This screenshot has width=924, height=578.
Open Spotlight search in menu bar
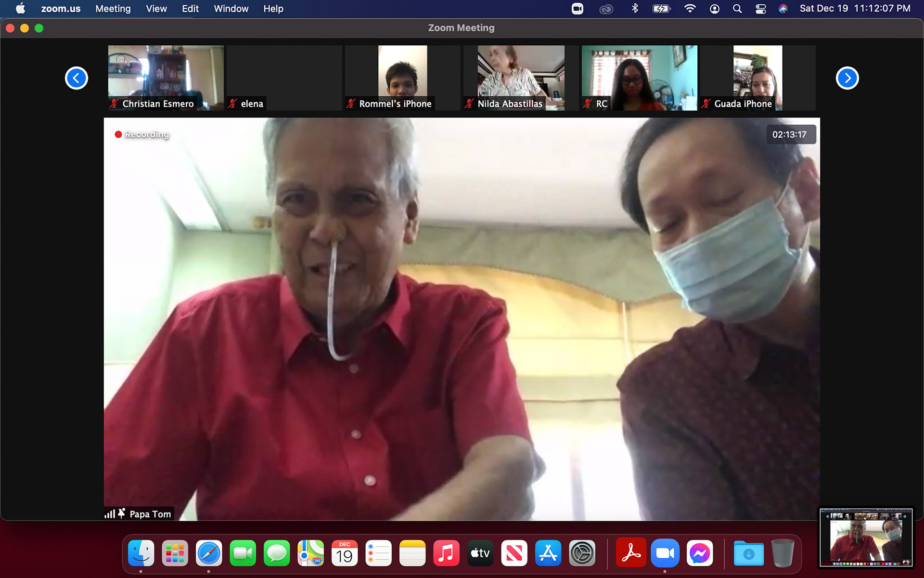737,9
